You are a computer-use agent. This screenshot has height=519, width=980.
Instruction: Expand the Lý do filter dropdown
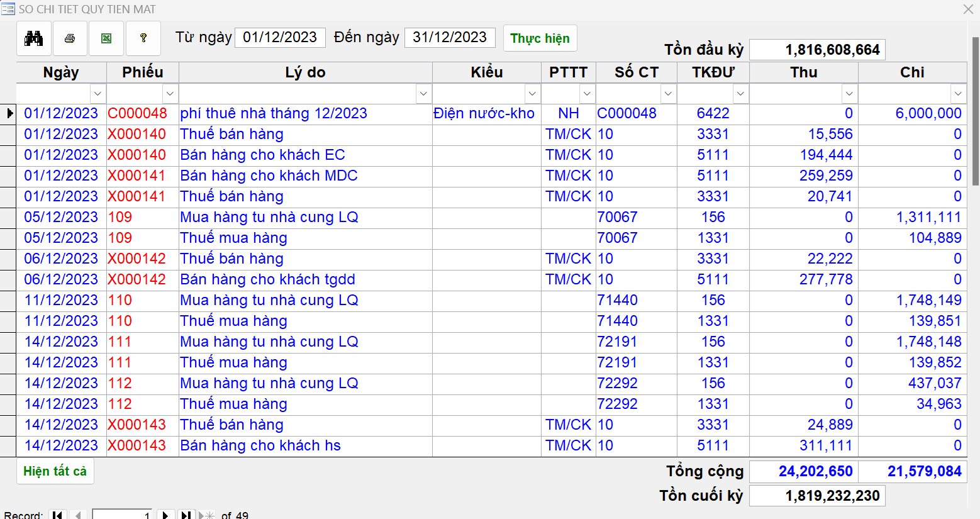pyautogui.click(x=423, y=94)
